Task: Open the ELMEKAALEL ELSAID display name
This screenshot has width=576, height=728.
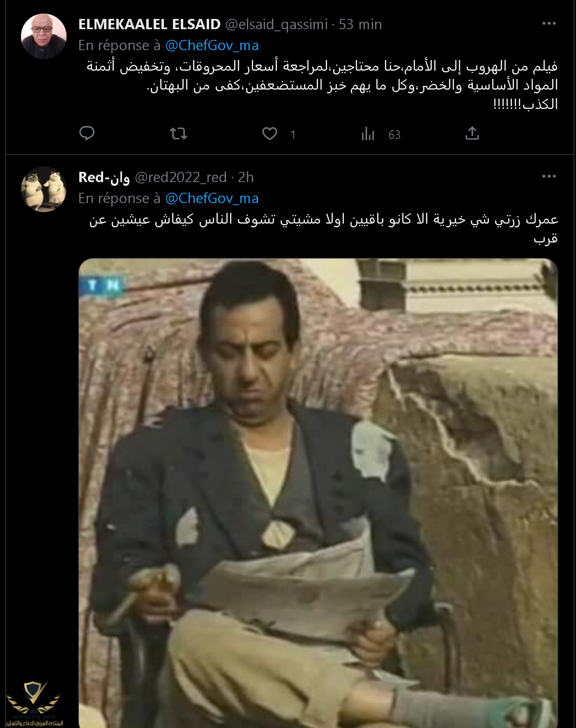Action: click(x=150, y=24)
